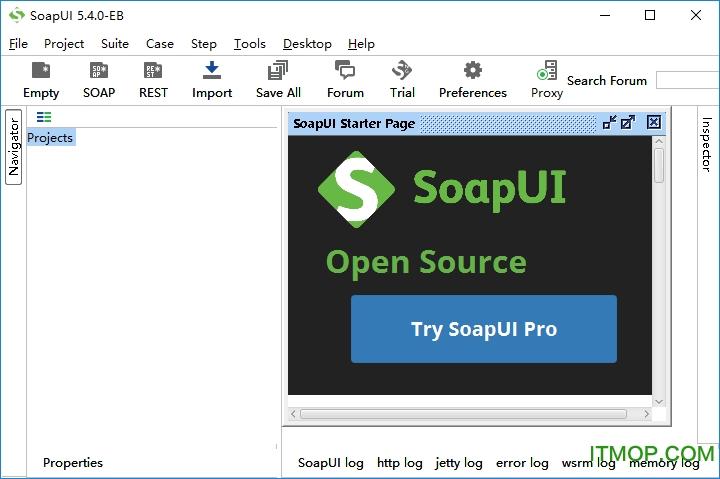Create an Empty project from toolbar
The height and width of the screenshot is (479, 720).
41,80
